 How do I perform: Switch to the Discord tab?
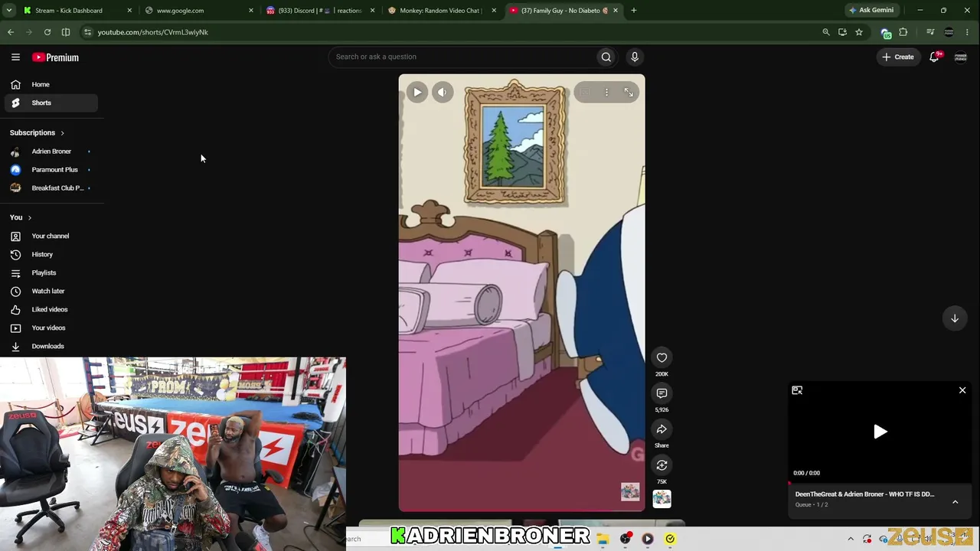click(320, 11)
